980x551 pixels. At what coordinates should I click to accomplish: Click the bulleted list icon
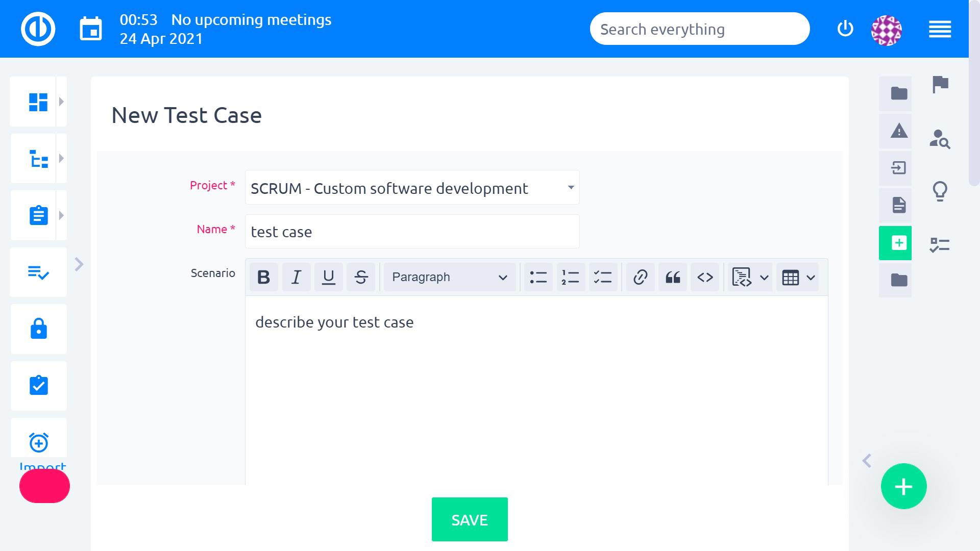538,277
